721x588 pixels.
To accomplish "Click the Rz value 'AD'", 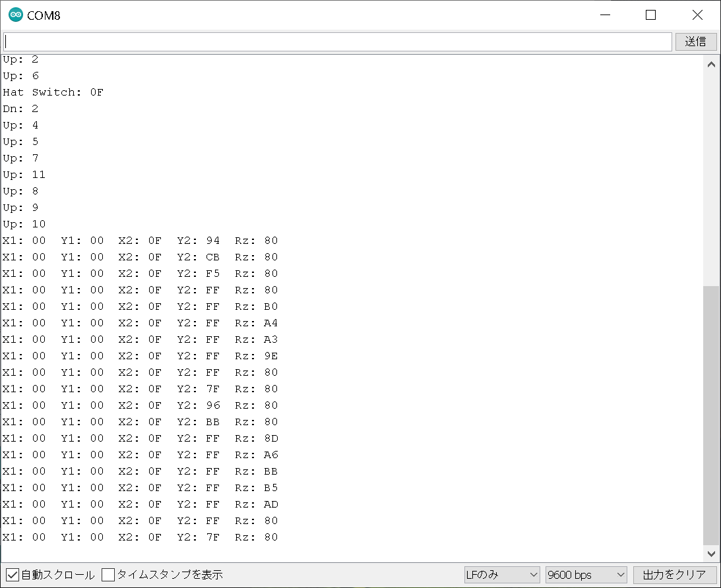I will (271, 504).
